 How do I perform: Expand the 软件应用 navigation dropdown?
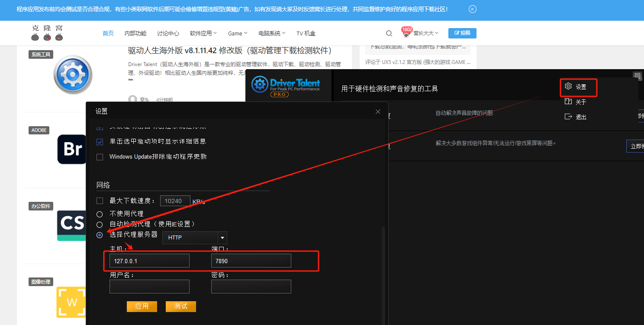pos(203,33)
